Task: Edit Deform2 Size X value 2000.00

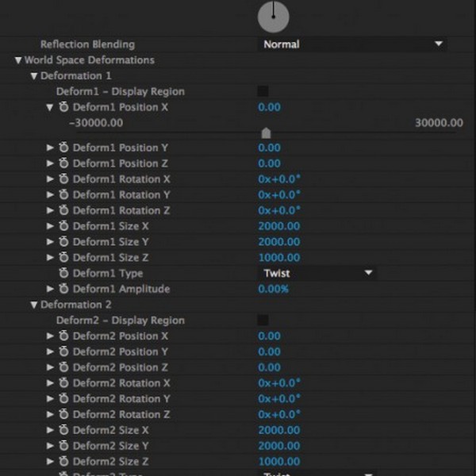Action: point(279,430)
